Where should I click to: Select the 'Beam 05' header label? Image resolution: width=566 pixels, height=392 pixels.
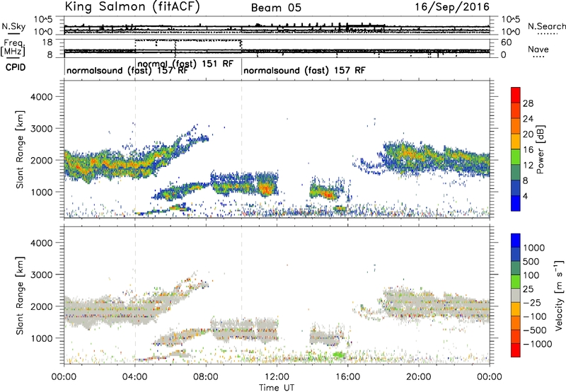coord(276,8)
